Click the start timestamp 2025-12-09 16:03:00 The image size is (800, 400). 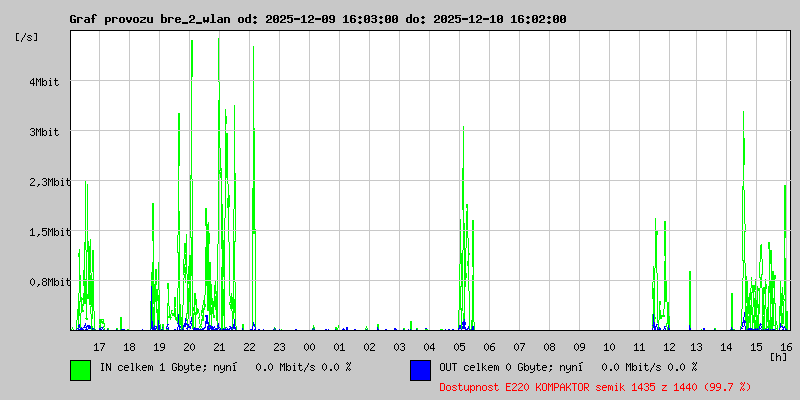[332, 19]
